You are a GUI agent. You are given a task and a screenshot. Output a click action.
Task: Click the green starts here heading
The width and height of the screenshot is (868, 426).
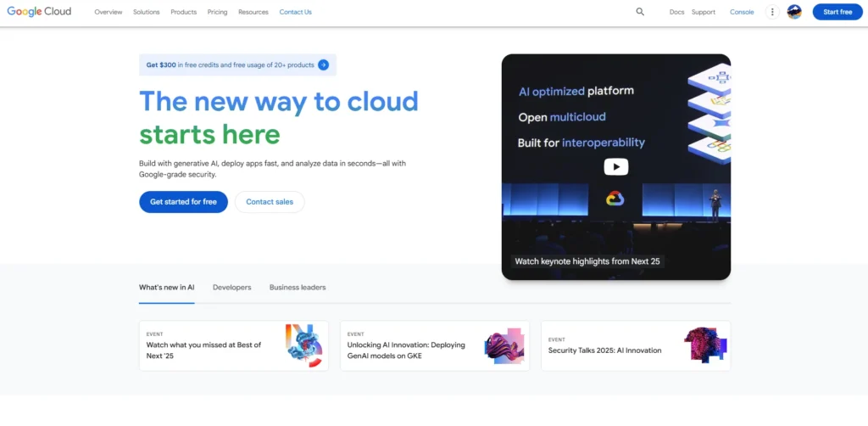click(210, 135)
